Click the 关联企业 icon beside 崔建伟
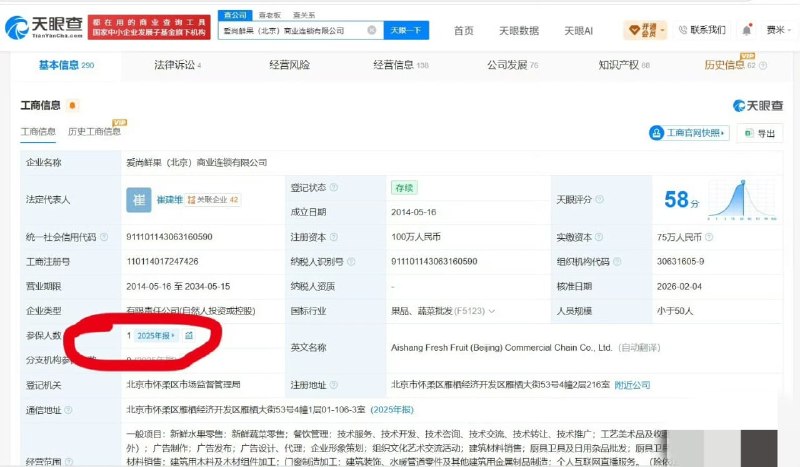 pyautogui.click(x=191, y=200)
